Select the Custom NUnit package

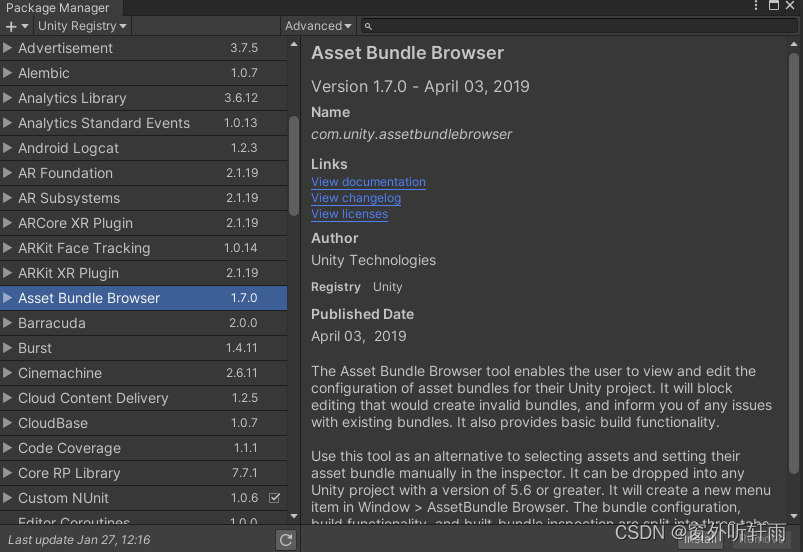tap(143, 498)
